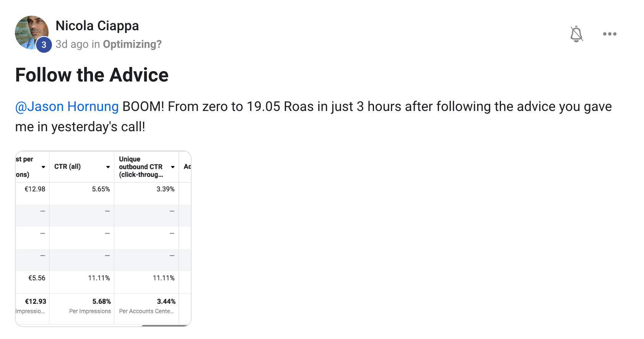Select the €5.56 cost cell
Image resolution: width=644 pixels, height=339 pixels.
pyautogui.click(x=37, y=278)
